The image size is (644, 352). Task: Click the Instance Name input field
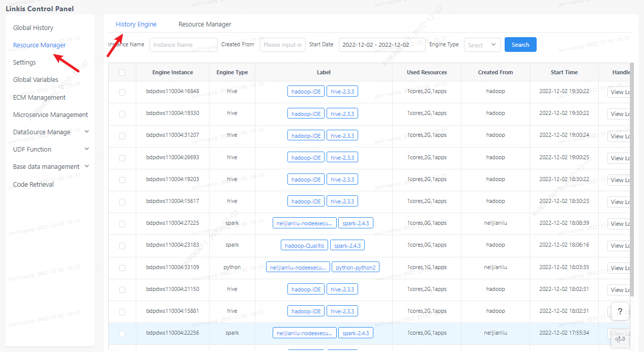pos(183,45)
